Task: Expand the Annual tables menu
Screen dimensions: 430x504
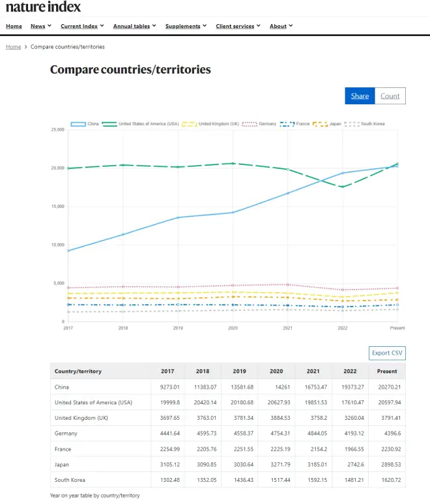Action: 135,26
